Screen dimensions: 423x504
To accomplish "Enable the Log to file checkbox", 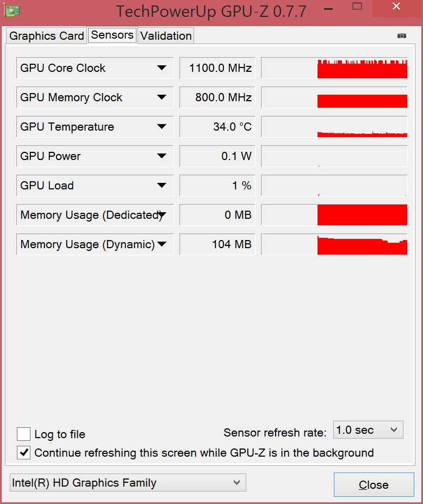I will click(x=24, y=434).
